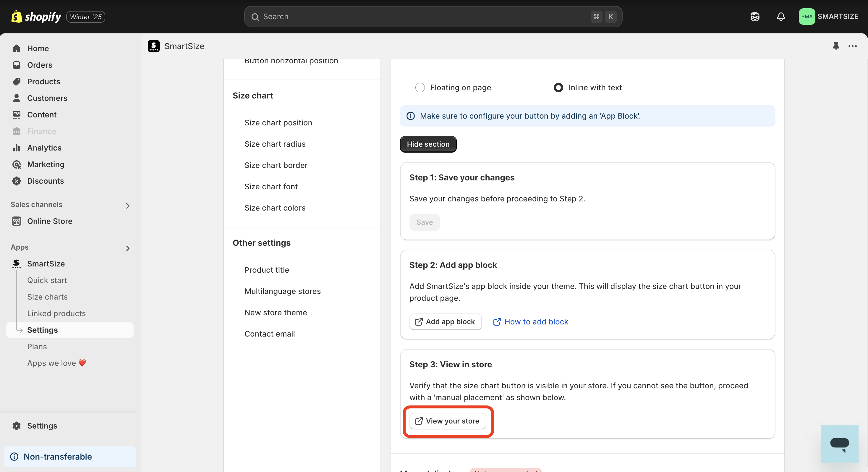Screen dimensions: 868x472
Task: Open Quick start under SmartSize
Action: [x=47, y=280]
